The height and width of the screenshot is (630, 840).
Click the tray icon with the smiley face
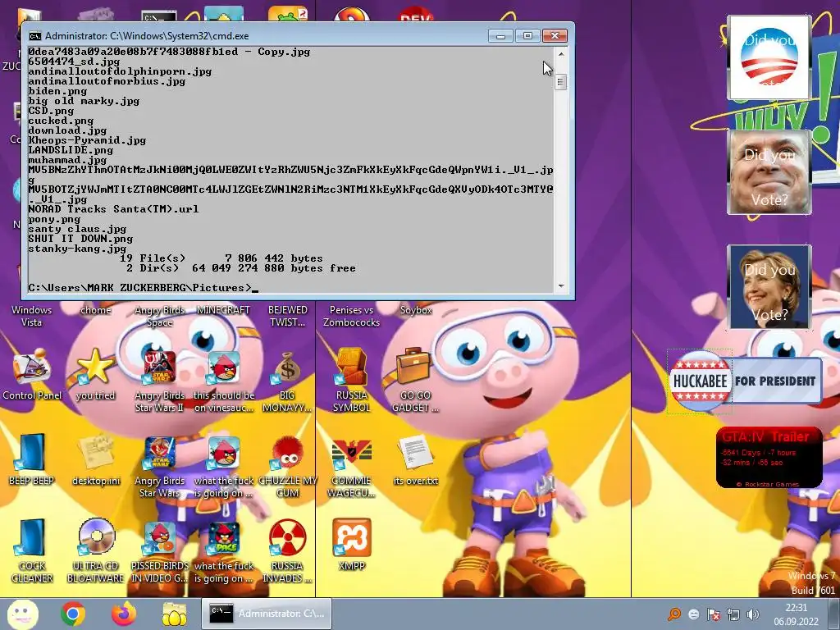coord(694,614)
